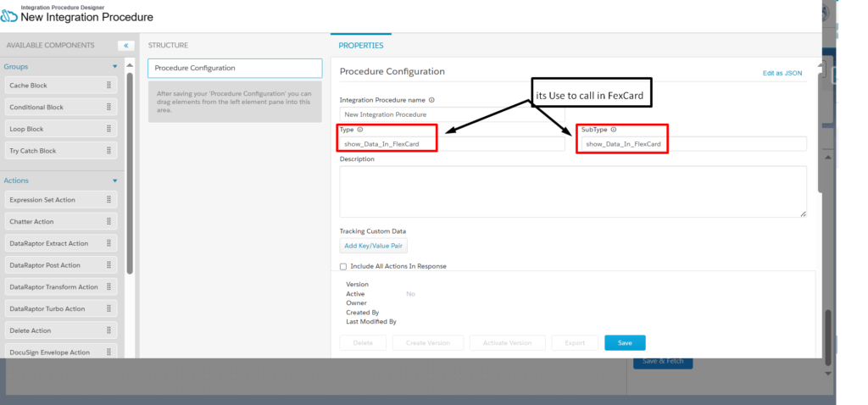Click drag handle icon of Loop Block

click(x=108, y=129)
